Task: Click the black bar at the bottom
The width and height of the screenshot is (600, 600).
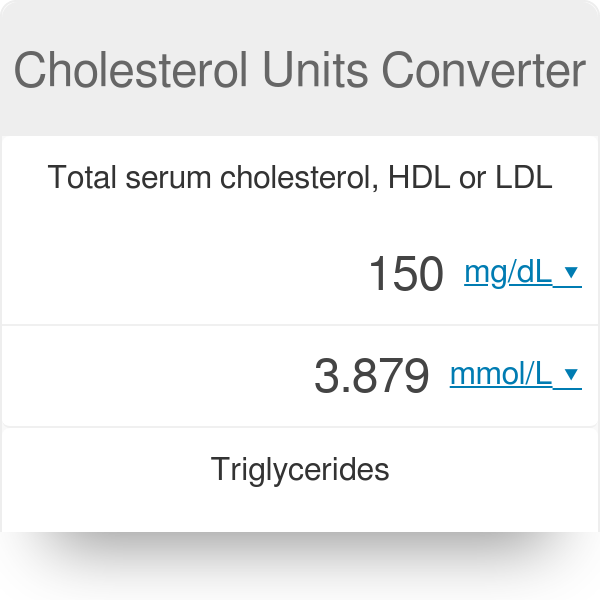Action: 300,566
